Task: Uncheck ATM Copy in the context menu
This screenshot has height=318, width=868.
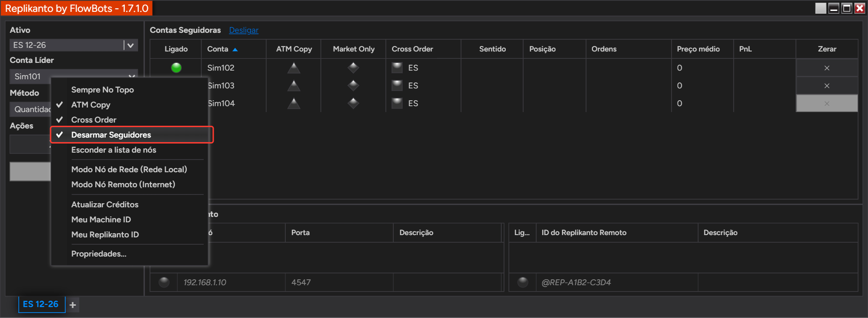Action: click(130, 105)
